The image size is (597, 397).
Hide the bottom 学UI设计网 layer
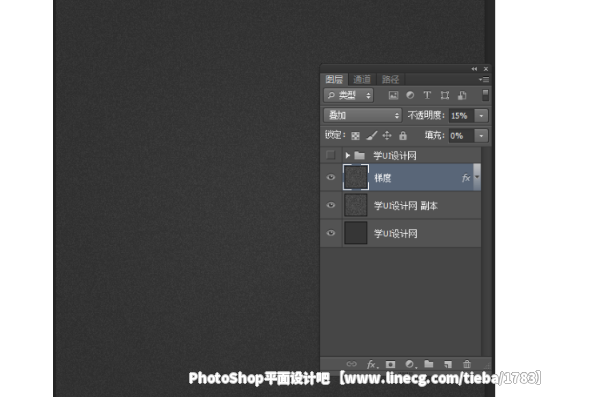(331, 233)
